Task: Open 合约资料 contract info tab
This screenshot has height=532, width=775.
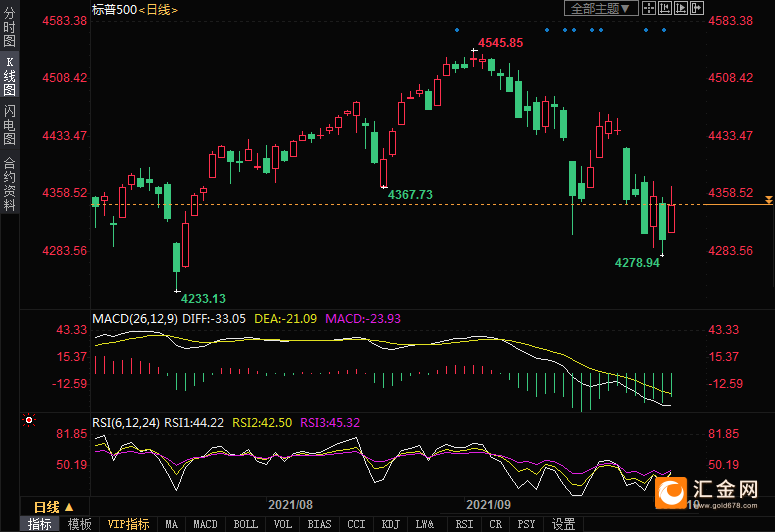Action: (9, 184)
